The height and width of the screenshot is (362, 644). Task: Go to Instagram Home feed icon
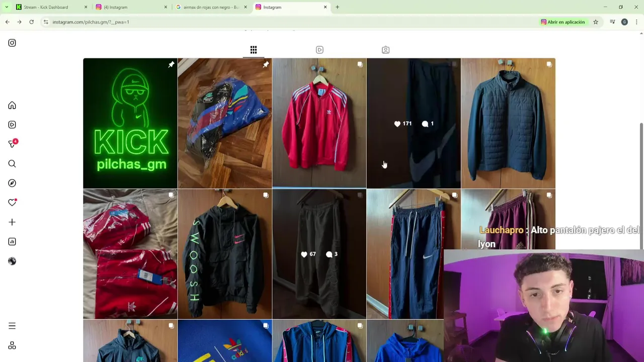pos(12,106)
